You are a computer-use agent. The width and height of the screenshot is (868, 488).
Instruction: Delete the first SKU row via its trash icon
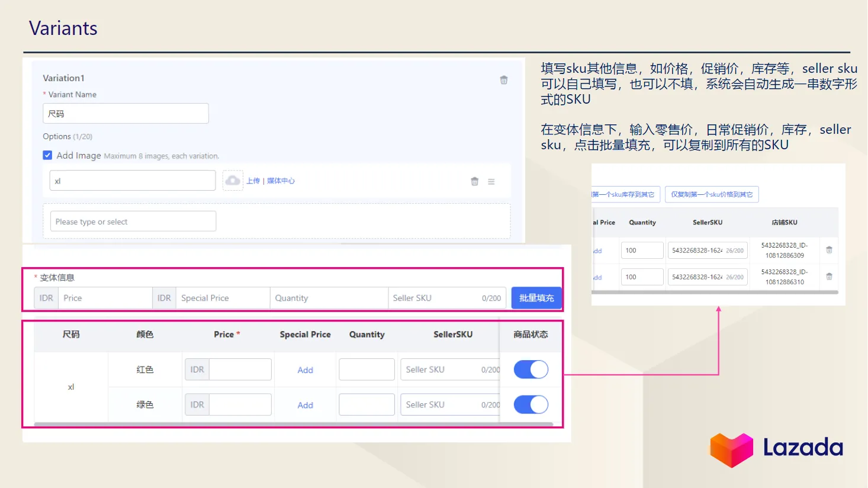tap(830, 250)
